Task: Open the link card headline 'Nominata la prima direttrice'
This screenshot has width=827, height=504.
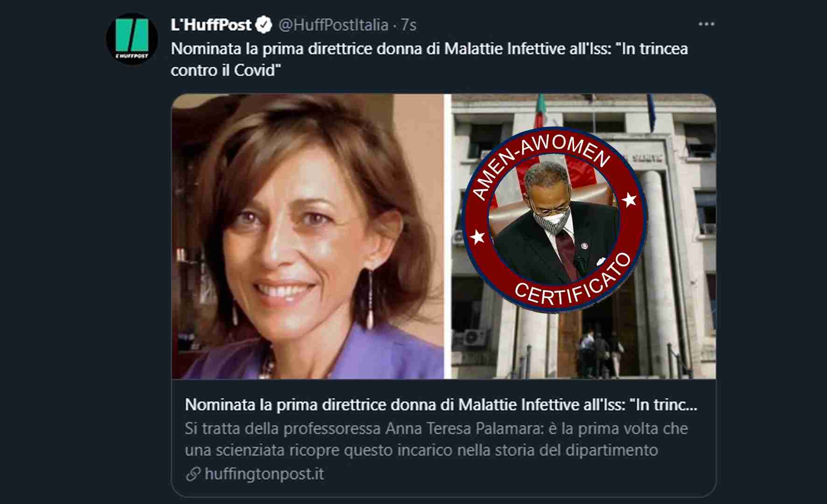Action: (x=441, y=405)
